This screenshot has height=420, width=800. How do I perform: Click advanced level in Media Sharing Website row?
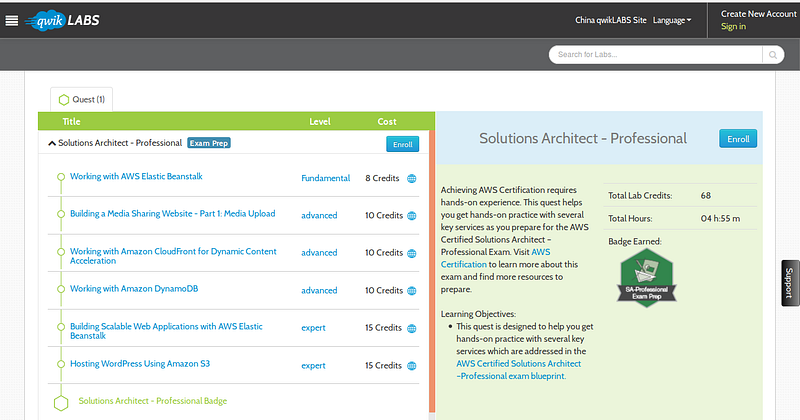pos(319,216)
